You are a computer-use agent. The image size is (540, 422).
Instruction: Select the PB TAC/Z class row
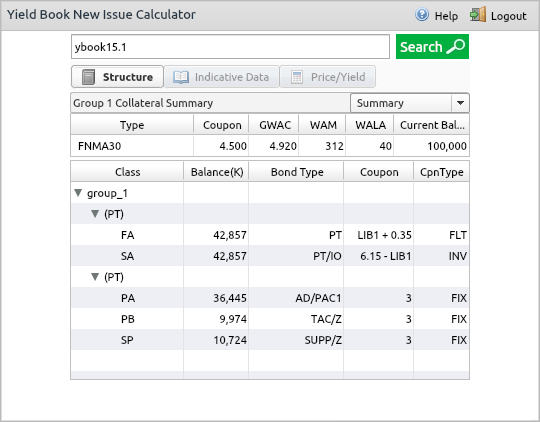pos(270,319)
